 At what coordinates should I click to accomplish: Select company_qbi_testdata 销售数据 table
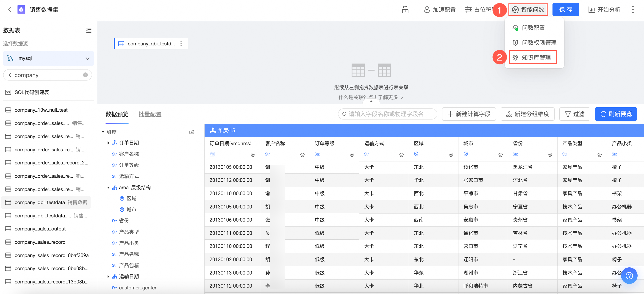pos(46,202)
